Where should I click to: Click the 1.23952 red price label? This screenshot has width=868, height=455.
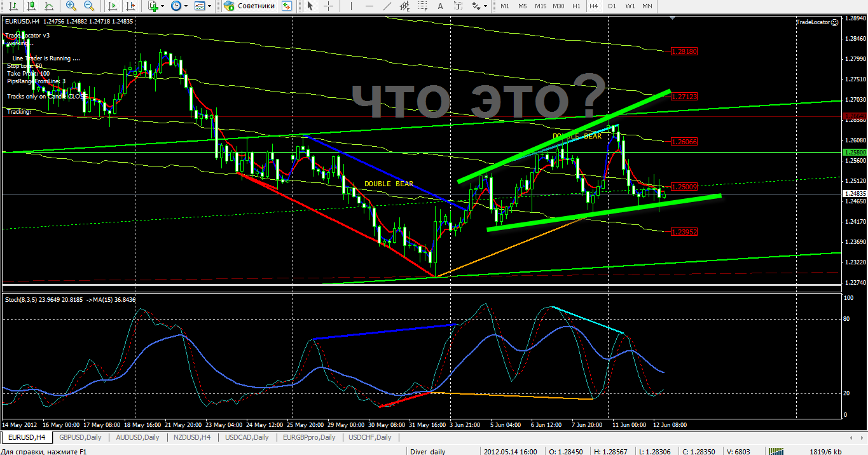click(x=684, y=232)
